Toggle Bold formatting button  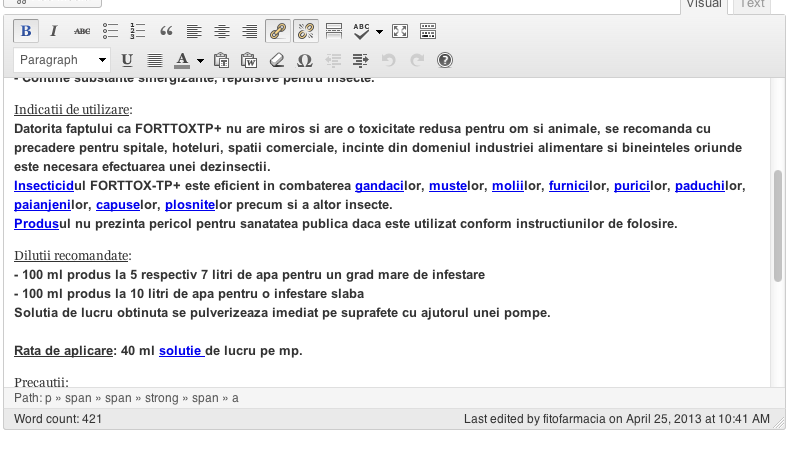pyautogui.click(x=26, y=31)
